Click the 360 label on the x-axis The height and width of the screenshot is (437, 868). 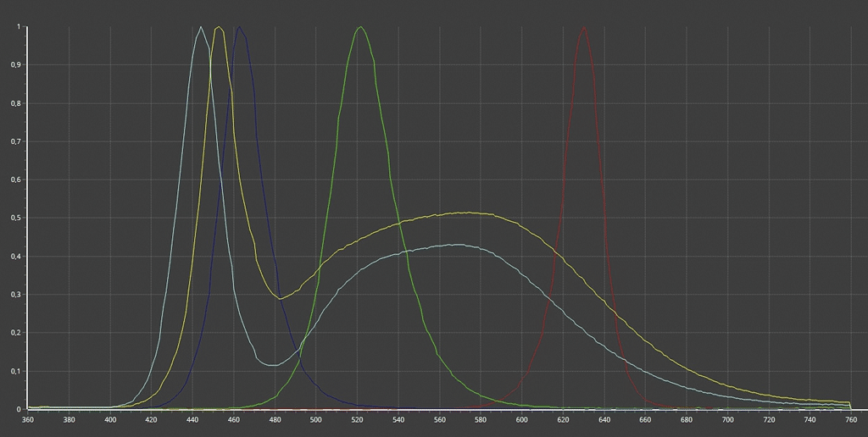point(28,419)
